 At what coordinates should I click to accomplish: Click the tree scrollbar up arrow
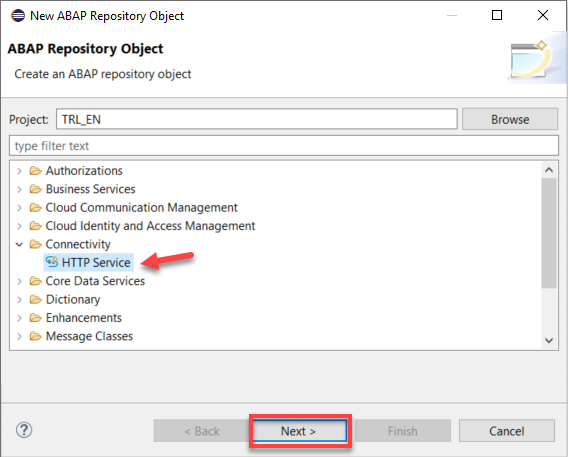pyautogui.click(x=549, y=169)
